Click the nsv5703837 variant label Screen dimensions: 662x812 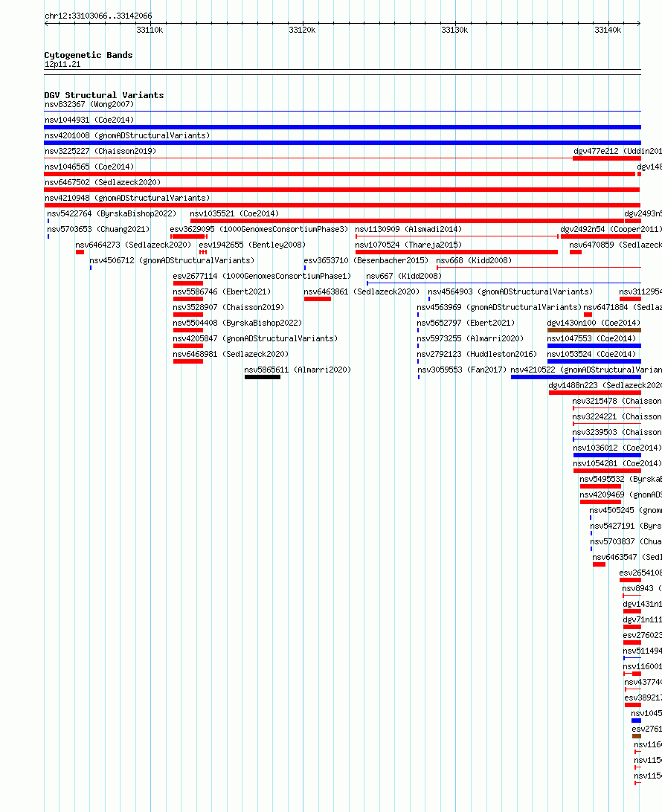pos(626,541)
